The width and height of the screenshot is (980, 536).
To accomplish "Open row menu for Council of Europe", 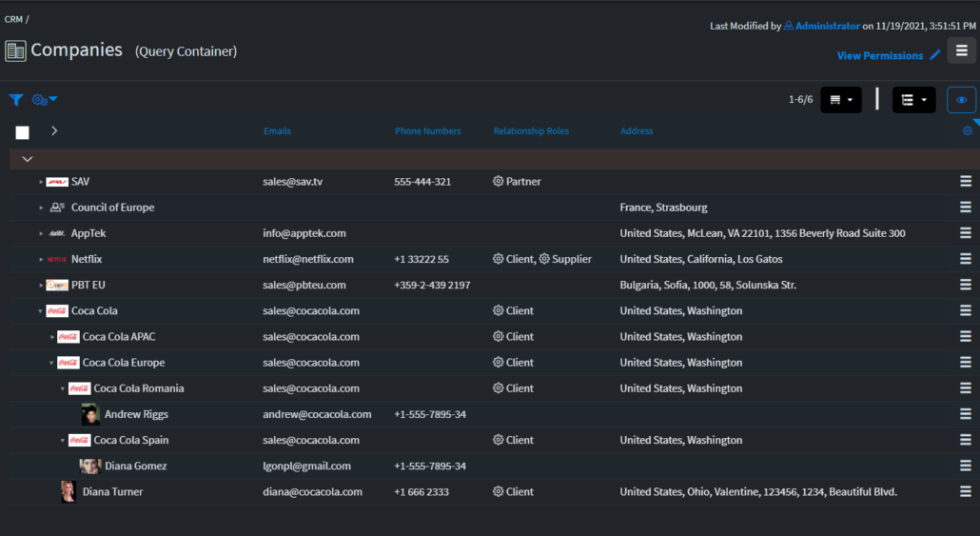I will 966,207.
